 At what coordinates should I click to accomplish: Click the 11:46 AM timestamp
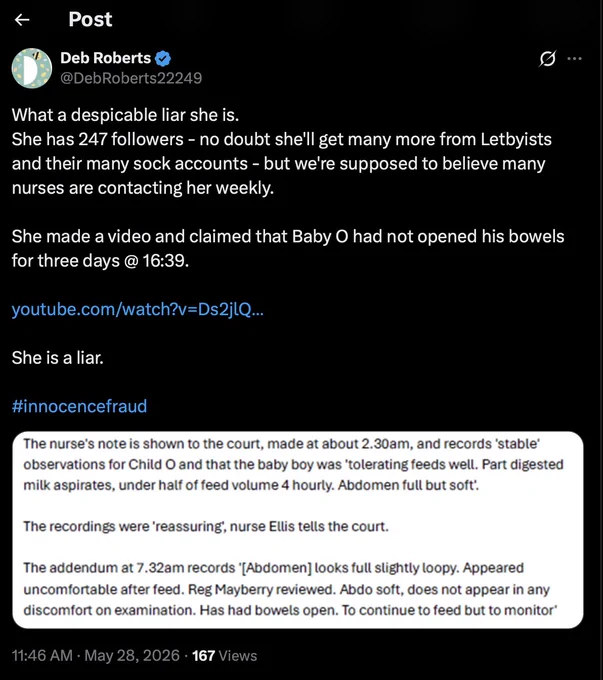tap(42, 655)
